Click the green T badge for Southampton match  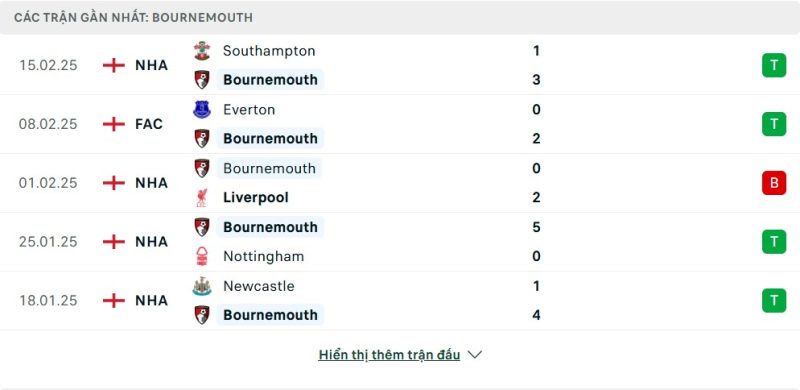[774, 65]
